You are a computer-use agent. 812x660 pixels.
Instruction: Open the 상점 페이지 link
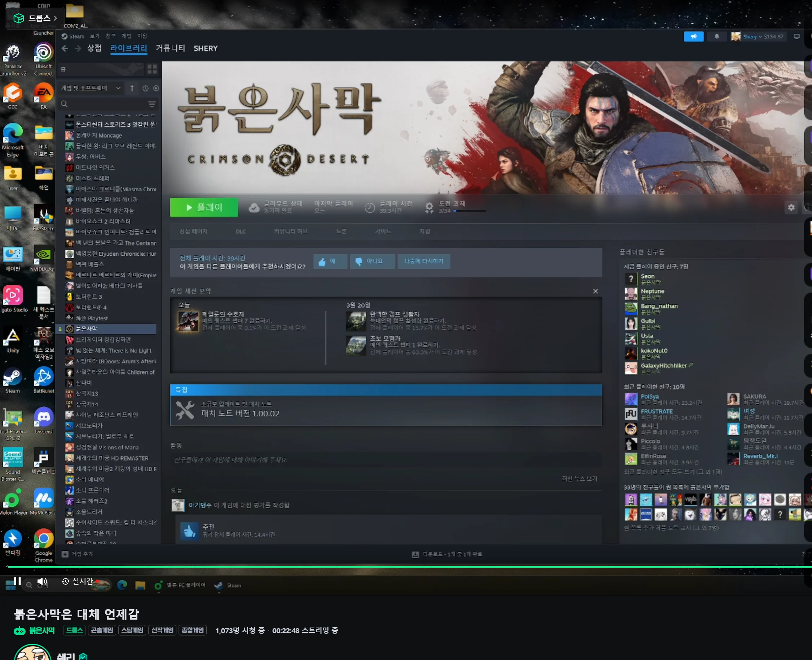pyautogui.click(x=193, y=231)
